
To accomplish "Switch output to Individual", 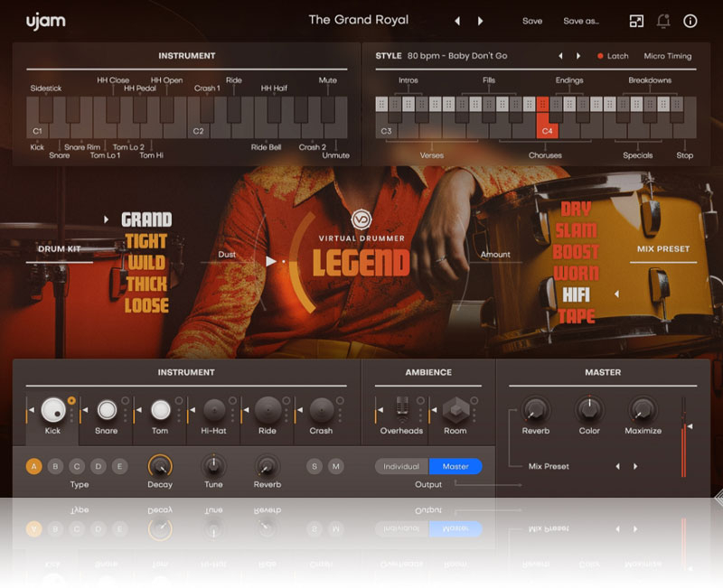I will click(401, 466).
